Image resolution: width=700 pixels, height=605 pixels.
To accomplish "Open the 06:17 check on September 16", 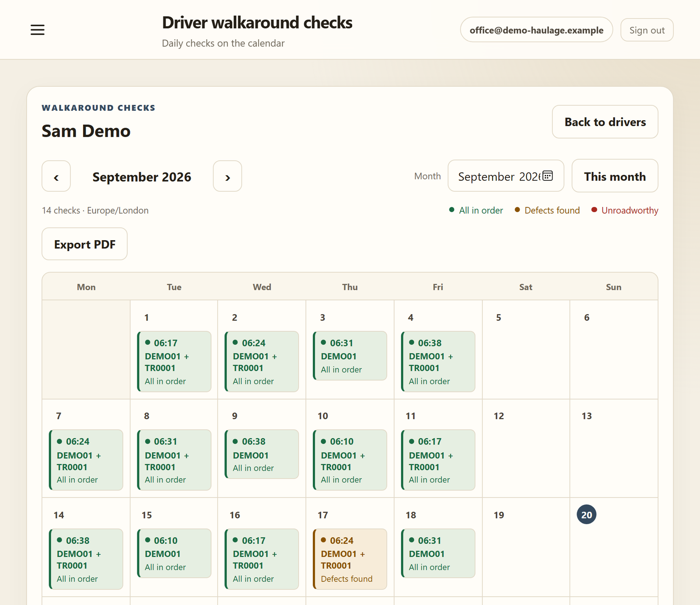I will [x=262, y=559].
